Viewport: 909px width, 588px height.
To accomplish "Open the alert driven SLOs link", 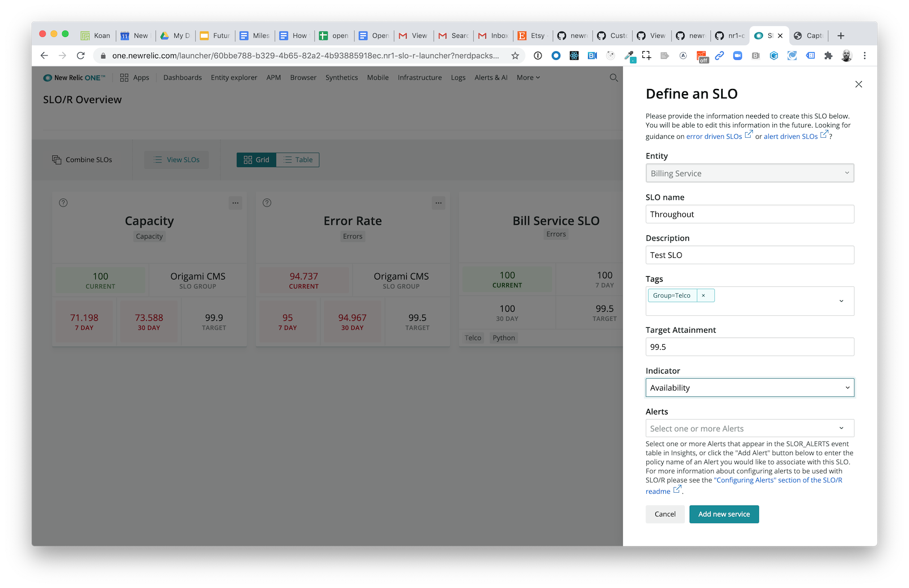I will (790, 137).
